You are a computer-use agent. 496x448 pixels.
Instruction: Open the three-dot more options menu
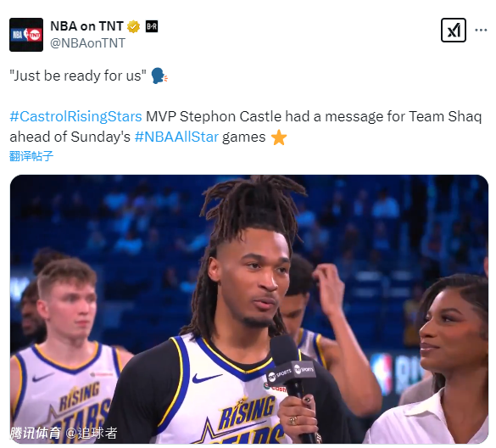[481, 31]
